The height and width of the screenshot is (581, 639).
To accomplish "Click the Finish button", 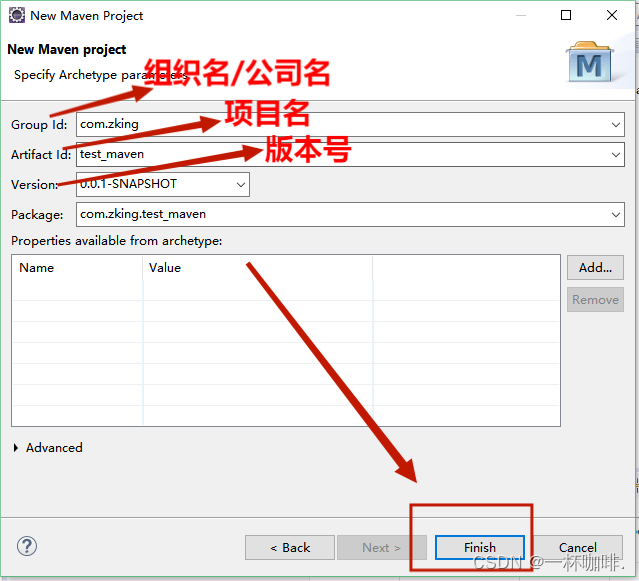I will tap(480, 547).
